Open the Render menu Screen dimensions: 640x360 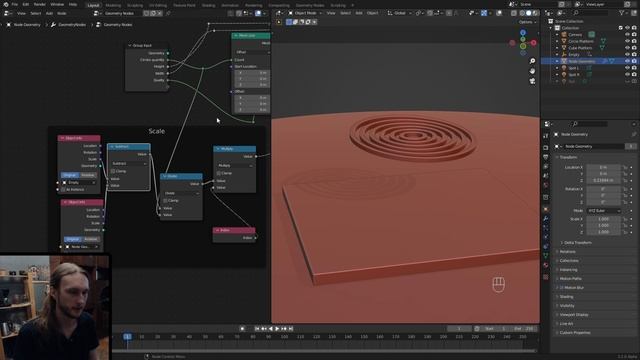(40, 4)
